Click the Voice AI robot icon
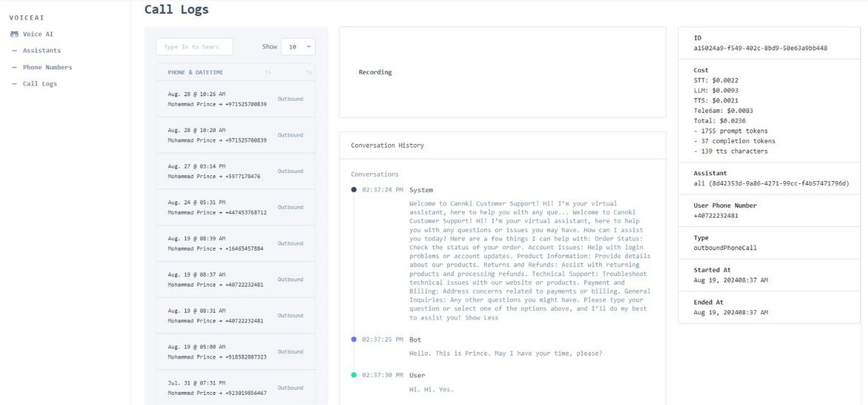The width and height of the screenshot is (868, 405). coord(14,34)
